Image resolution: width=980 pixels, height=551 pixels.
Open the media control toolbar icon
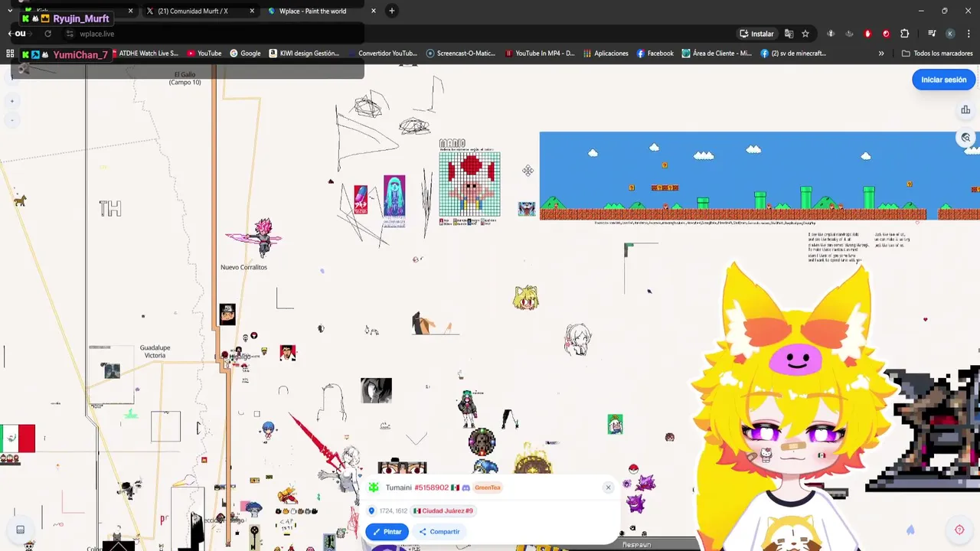pos(932,34)
